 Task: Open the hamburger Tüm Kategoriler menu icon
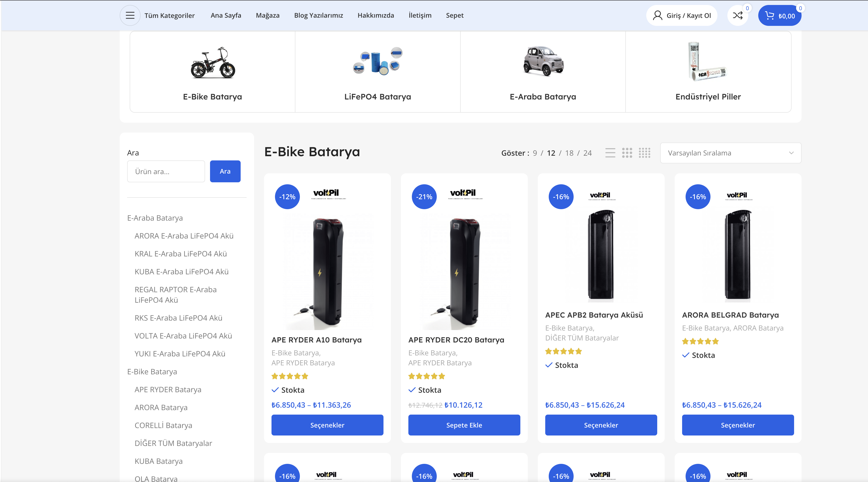pyautogui.click(x=130, y=15)
